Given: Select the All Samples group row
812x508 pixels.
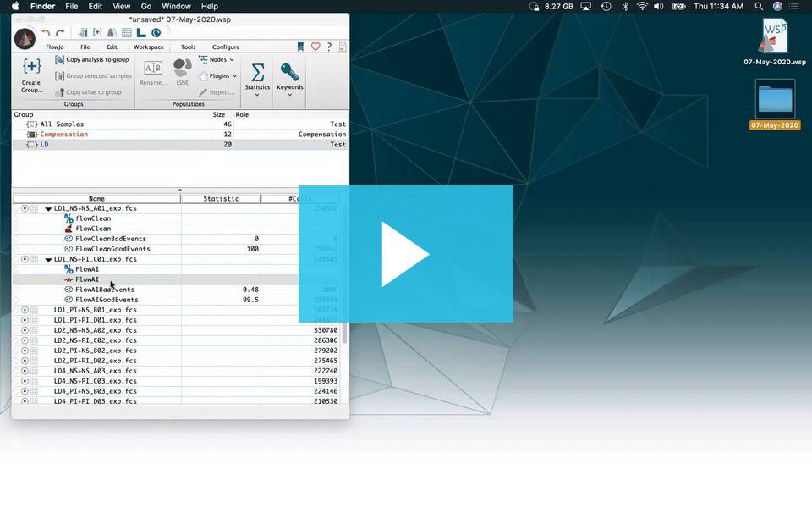Looking at the screenshot, I should click(x=179, y=124).
